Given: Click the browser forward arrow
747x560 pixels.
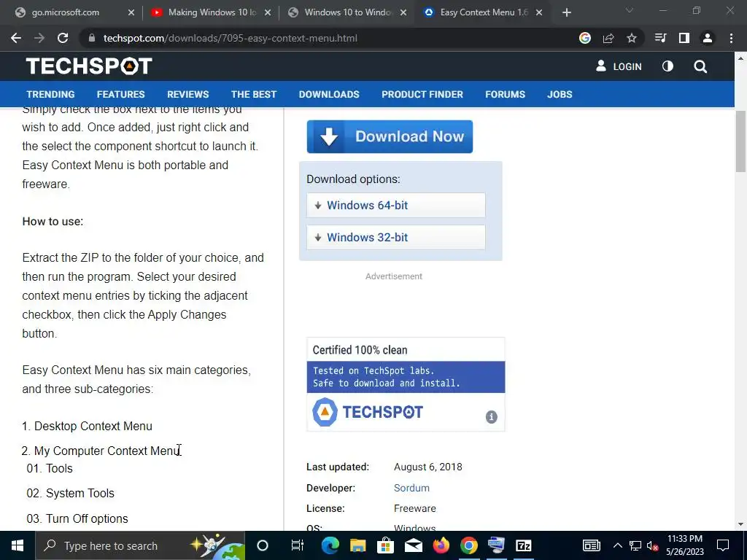Looking at the screenshot, I should [39, 38].
